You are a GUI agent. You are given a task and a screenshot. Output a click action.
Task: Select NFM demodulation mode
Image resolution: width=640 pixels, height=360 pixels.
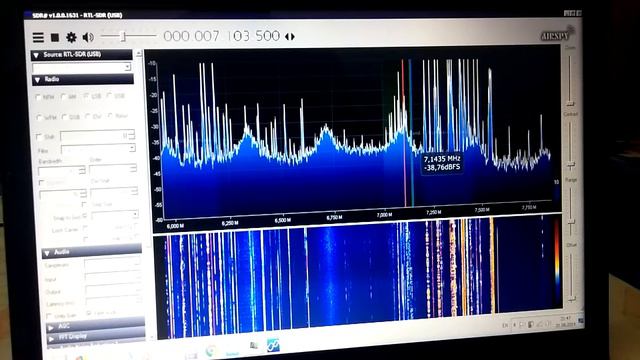(45, 97)
